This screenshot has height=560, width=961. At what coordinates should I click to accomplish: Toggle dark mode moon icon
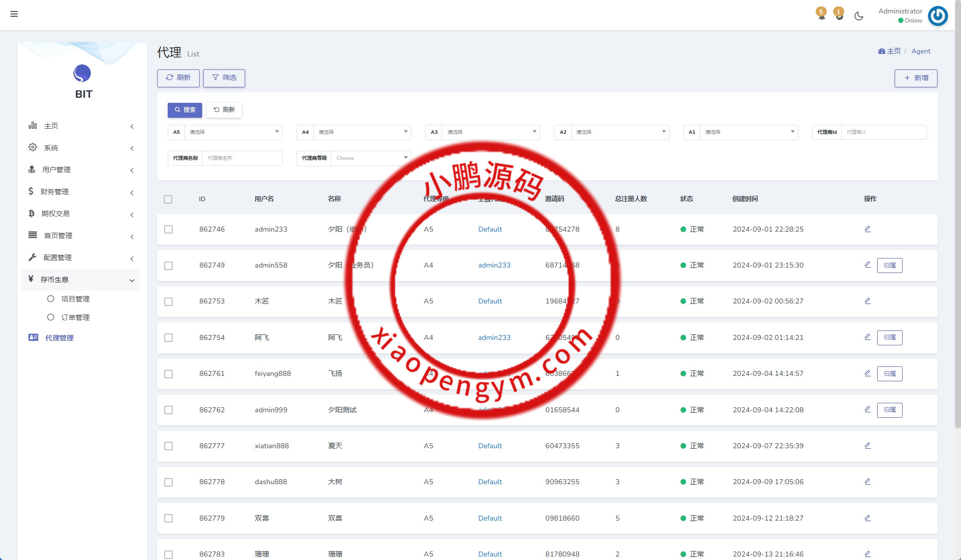point(859,16)
